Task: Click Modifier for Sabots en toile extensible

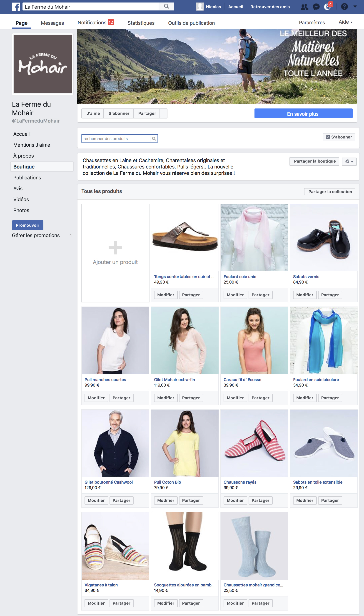Action: (305, 501)
